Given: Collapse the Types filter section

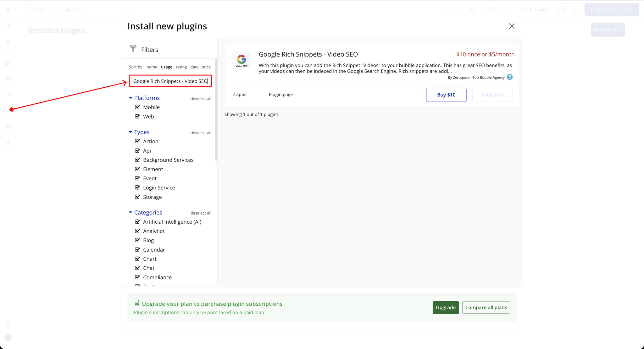Looking at the screenshot, I should tap(130, 132).
